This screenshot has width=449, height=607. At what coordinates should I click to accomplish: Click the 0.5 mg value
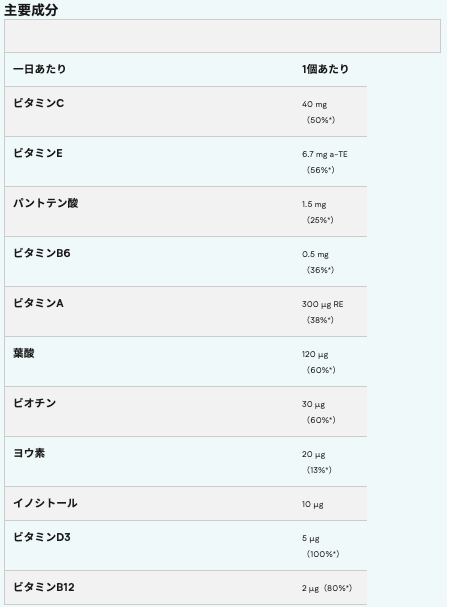pos(315,254)
